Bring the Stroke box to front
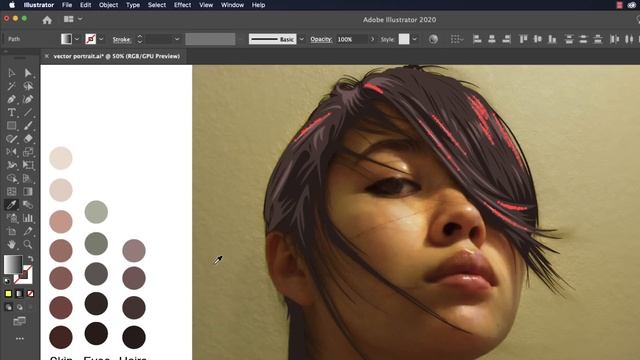Image resolution: width=640 pixels, height=360 pixels. [x=24, y=275]
